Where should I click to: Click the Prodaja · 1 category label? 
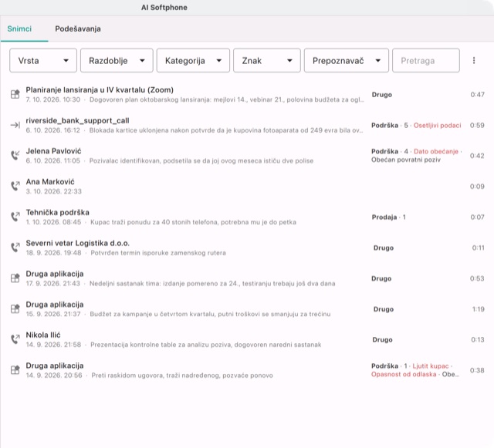click(x=389, y=217)
